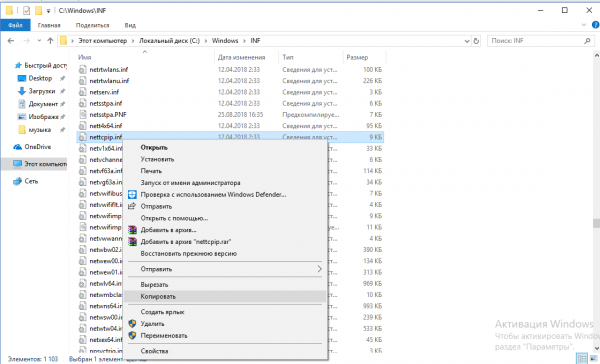Click Windows breadcrumb segment
Screen dimensions: 600x364
(x=225, y=41)
